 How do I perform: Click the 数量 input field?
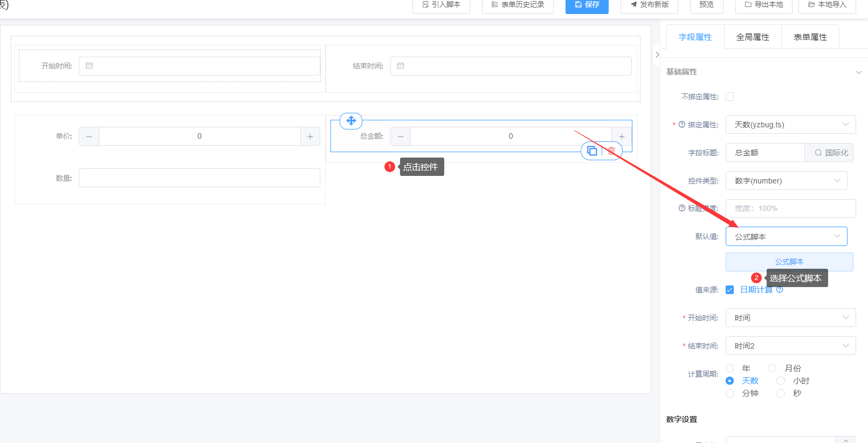click(199, 178)
